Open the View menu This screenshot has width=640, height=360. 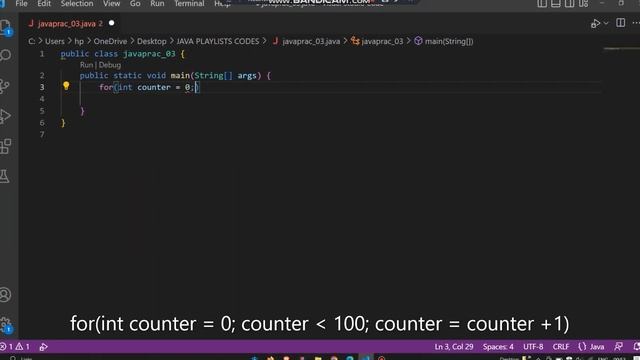[x=111, y=4]
